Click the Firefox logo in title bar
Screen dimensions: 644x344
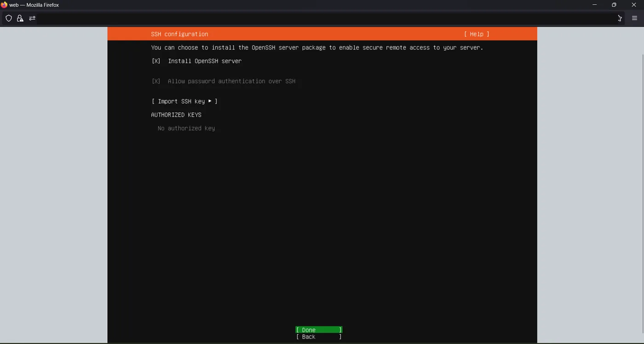[x=4, y=5]
